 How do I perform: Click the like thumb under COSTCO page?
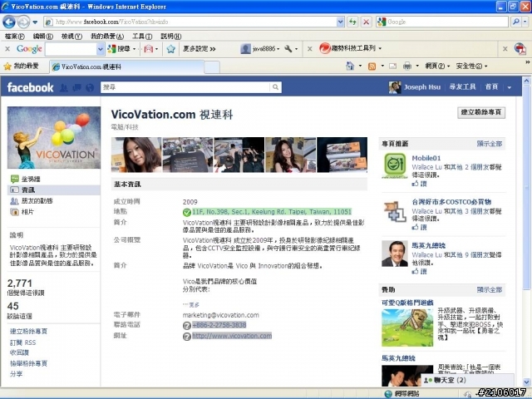[415, 227]
